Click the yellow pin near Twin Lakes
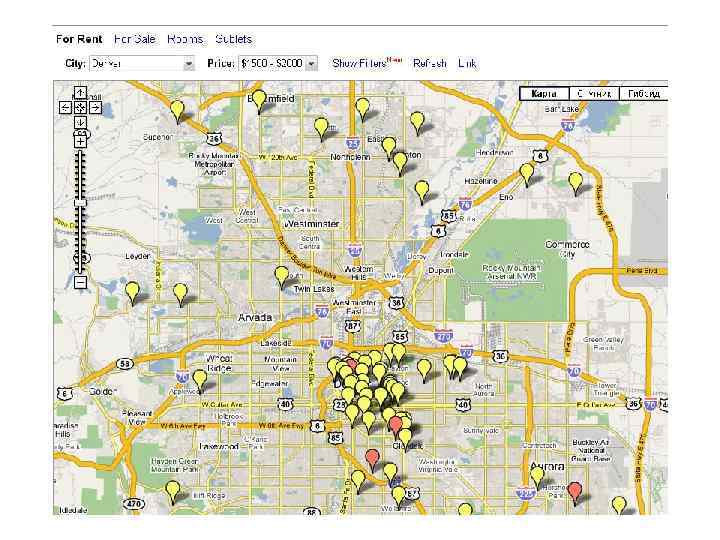 [281, 276]
